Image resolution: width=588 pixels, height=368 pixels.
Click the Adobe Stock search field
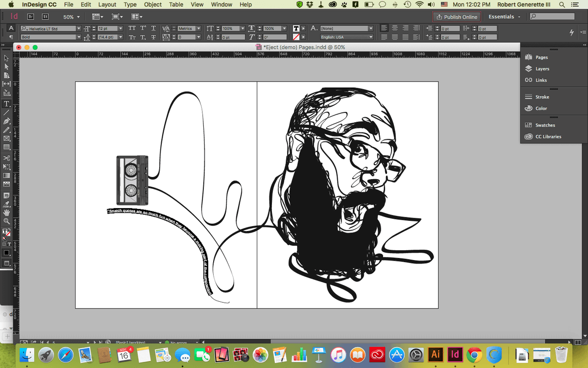553,17
